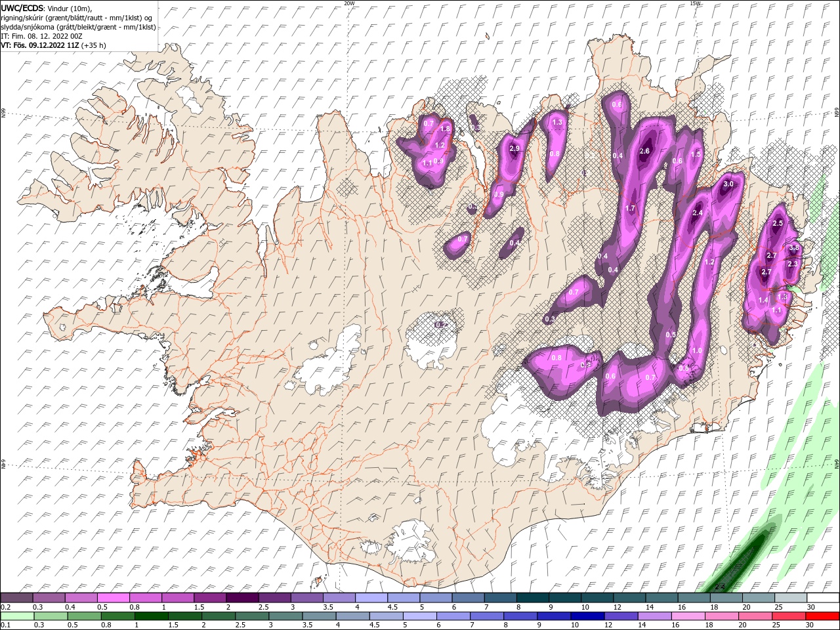The width and height of the screenshot is (840, 630).
Task: Click the bright pink 0.5–0.8 snow legend swatch
Action: pyautogui.click(x=114, y=598)
